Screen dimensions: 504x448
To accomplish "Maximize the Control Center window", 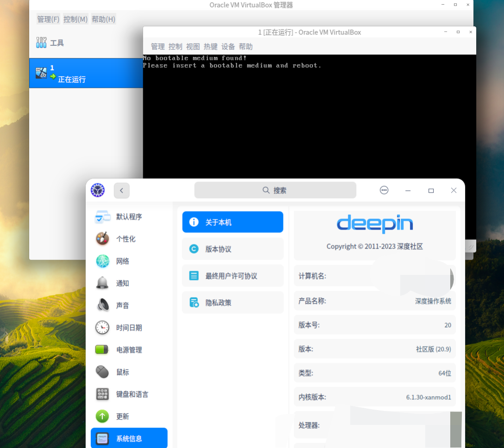I will tap(431, 190).
